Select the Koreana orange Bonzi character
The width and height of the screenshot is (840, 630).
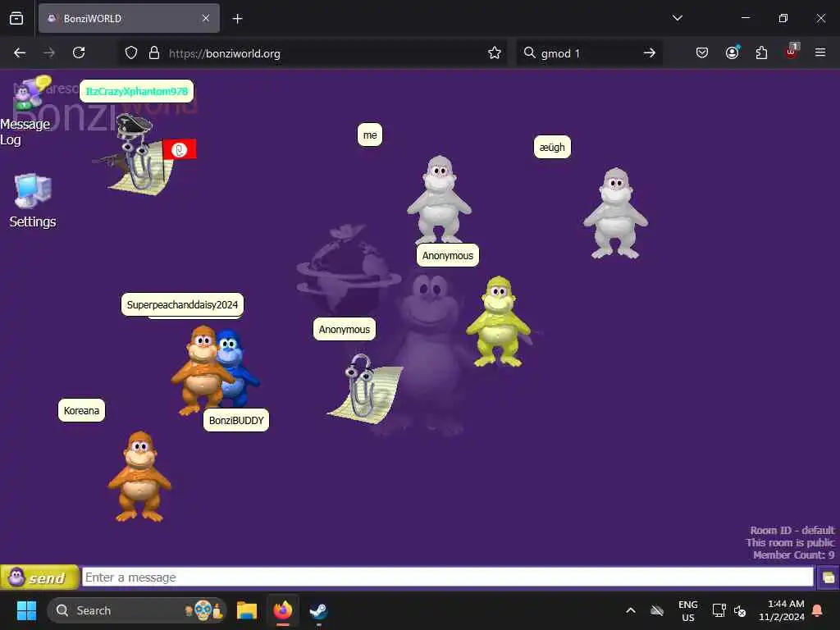pyautogui.click(x=139, y=477)
